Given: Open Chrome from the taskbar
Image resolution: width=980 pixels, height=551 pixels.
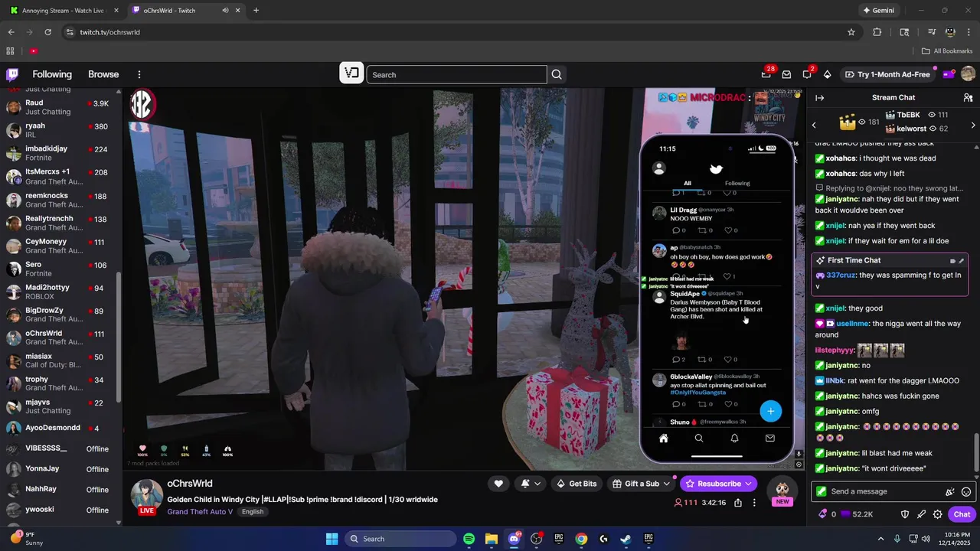Looking at the screenshot, I should pyautogui.click(x=581, y=539).
